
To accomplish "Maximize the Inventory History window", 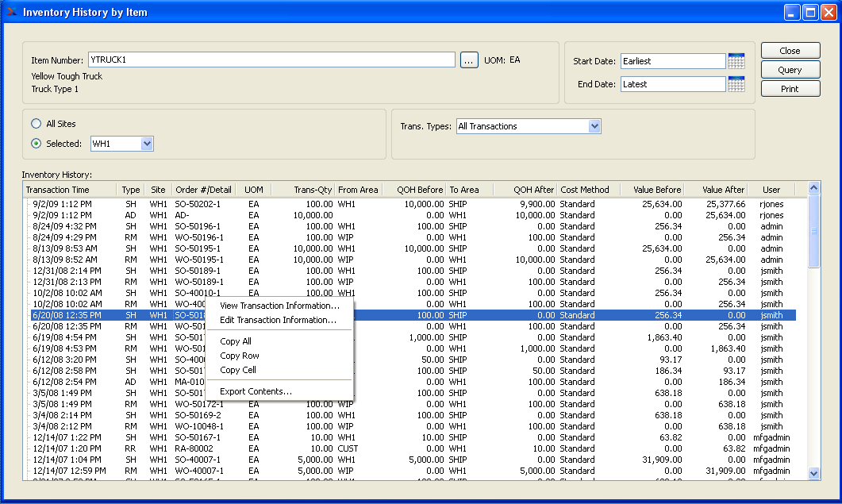I will click(810, 13).
